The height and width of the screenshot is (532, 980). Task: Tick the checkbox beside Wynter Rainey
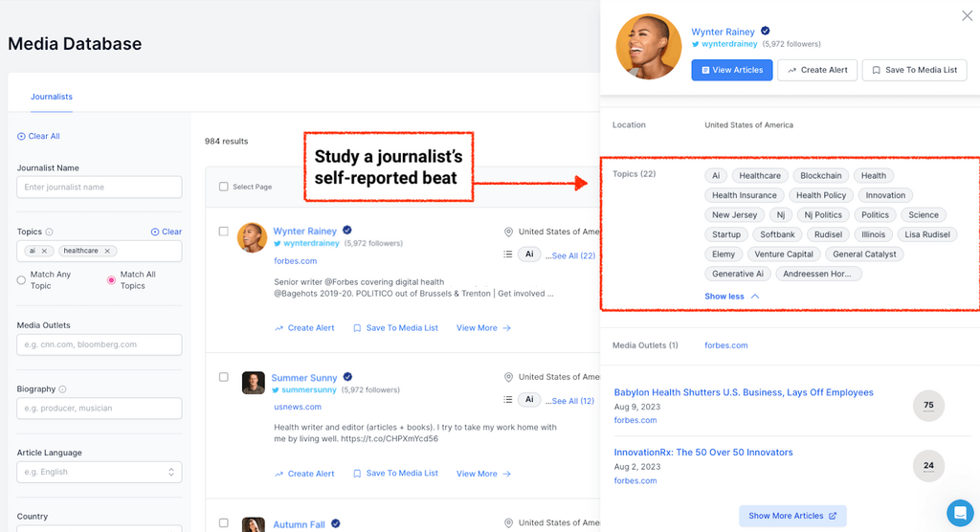tap(223, 232)
